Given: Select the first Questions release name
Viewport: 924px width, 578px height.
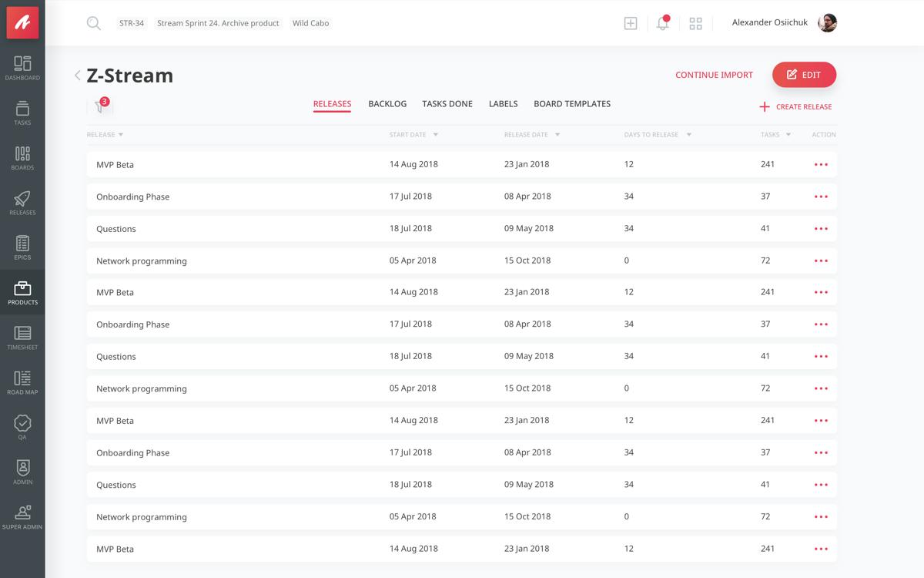Looking at the screenshot, I should click(x=115, y=229).
